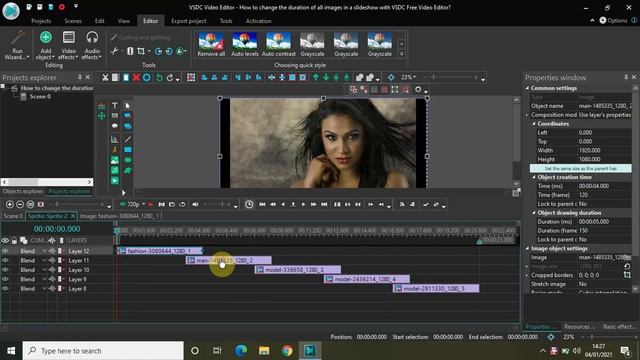
Task: Apply the Auto levels quick style
Action: pyautogui.click(x=244, y=44)
